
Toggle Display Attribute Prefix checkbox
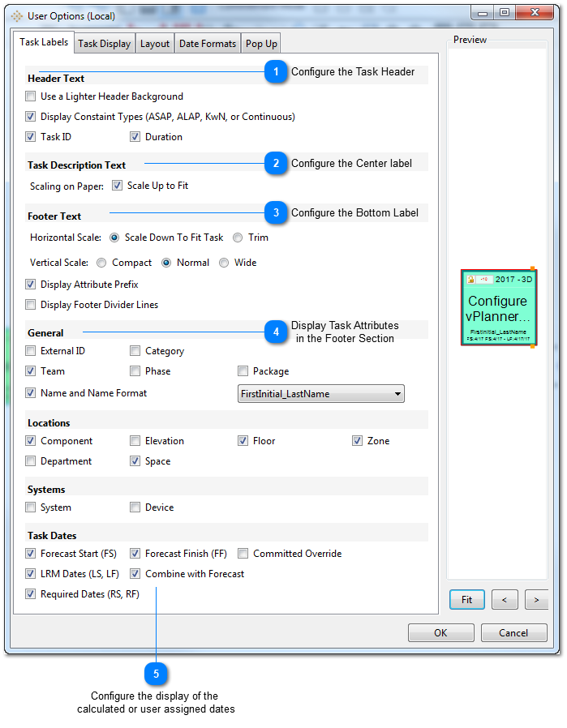pyautogui.click(x=31, y=284)
